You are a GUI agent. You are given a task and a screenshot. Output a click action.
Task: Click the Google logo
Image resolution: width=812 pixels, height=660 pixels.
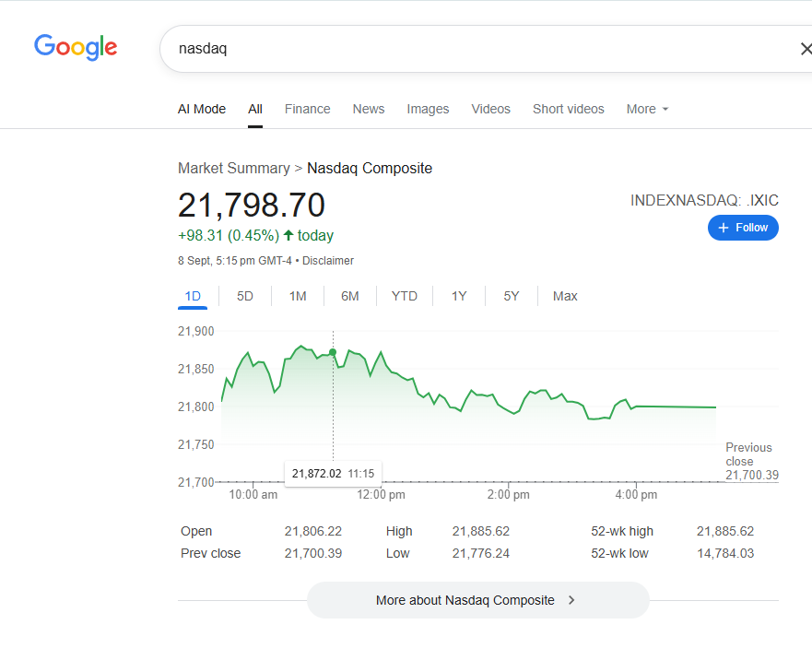click(76, 48)
